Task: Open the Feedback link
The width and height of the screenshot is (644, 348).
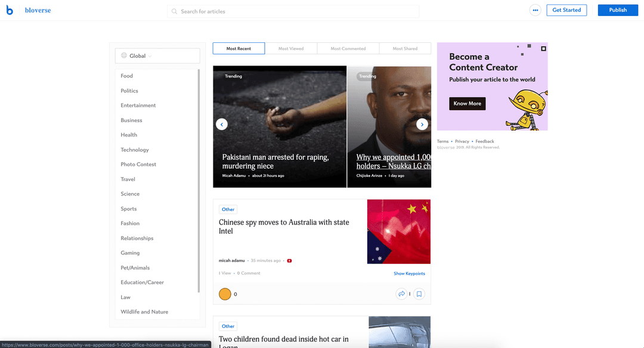Action: coord(485,141)
